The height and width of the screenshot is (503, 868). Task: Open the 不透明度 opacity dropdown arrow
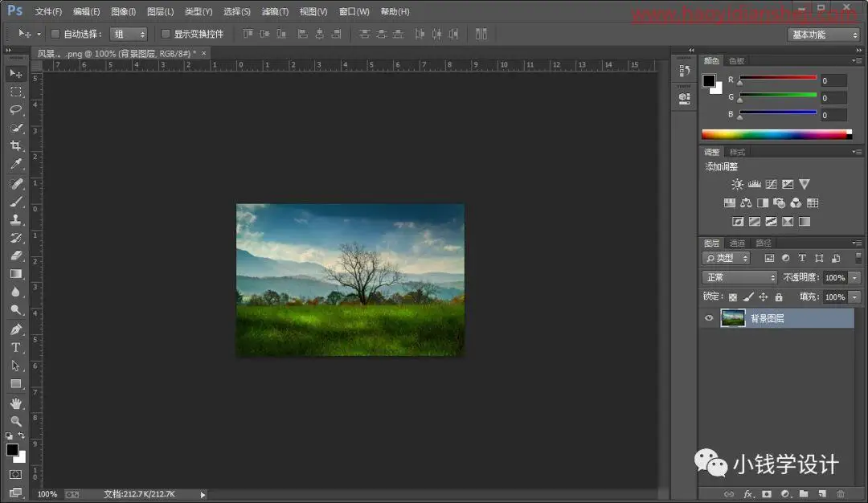pyautogui.click(x=854, y=278)
